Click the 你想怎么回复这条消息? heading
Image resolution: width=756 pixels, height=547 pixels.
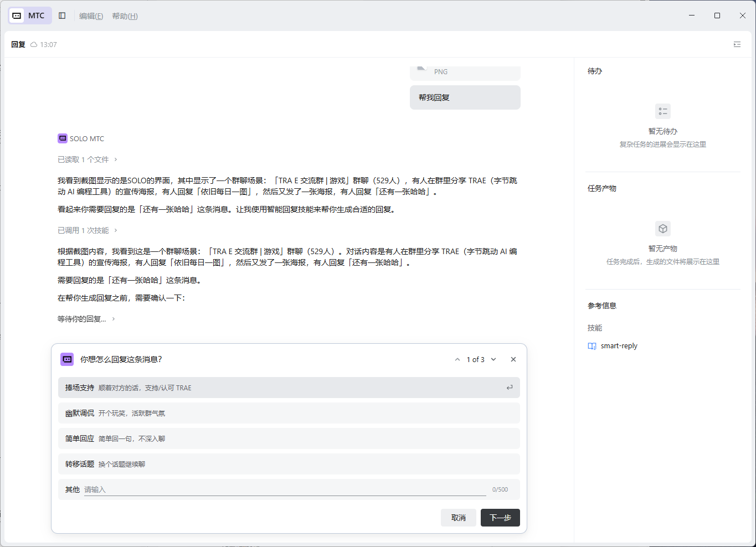(121, 359)
